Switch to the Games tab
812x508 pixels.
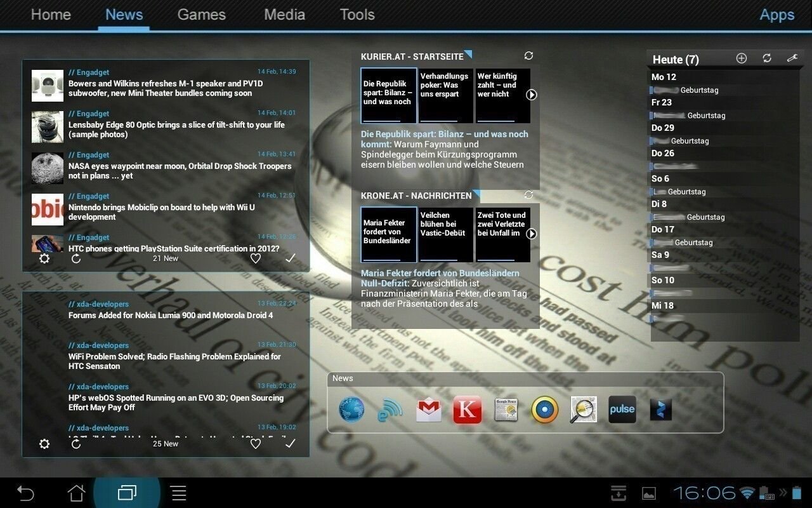tap(202, 15)
